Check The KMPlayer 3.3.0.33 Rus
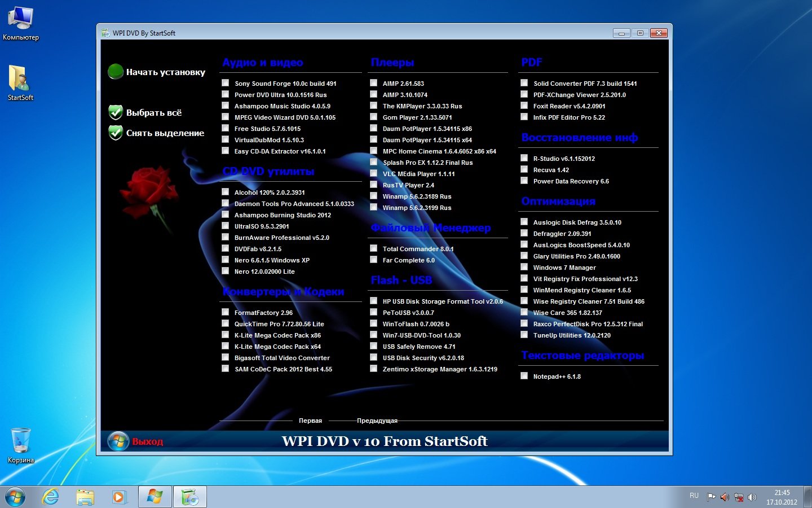Screen dimensions: 812x508 (373, 105)
